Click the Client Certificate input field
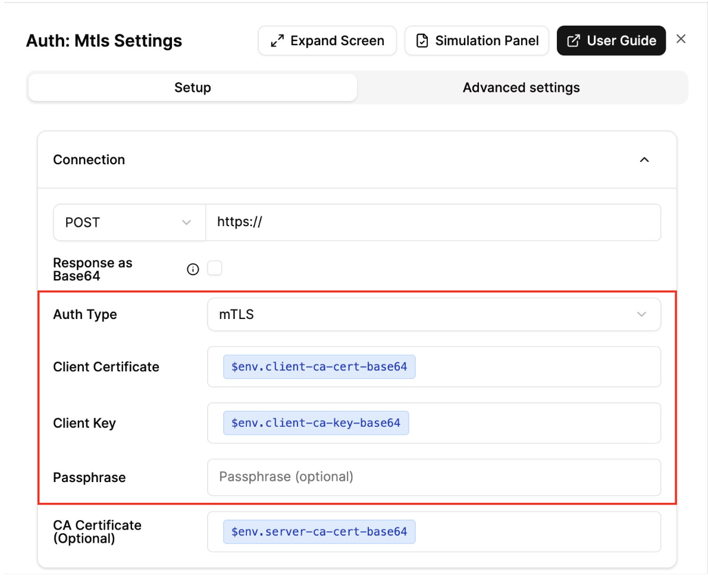This screenshot has height=588, width=708. [x=434, y=367]
